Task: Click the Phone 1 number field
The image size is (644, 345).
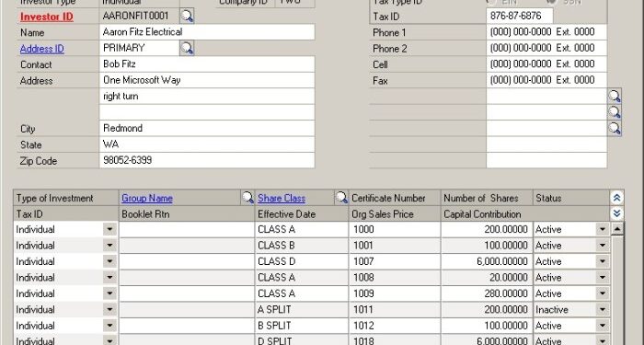Action: pyautogui.click(x=546, y=32)
